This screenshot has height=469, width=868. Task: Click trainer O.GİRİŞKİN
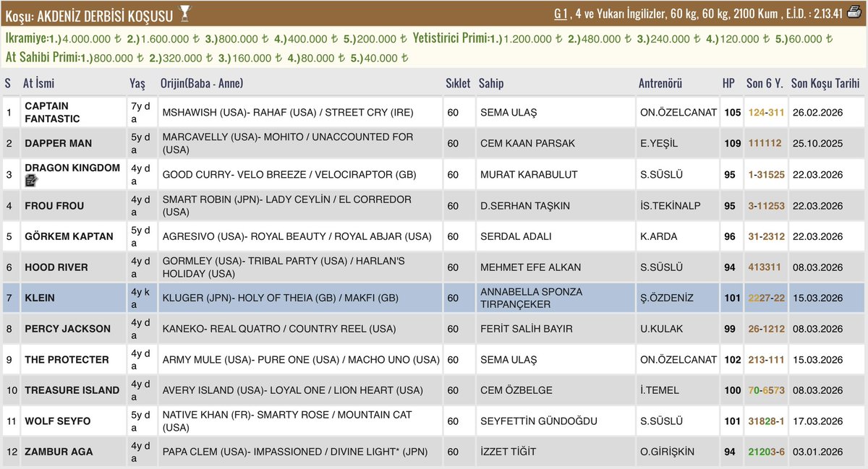click(667, 452)
